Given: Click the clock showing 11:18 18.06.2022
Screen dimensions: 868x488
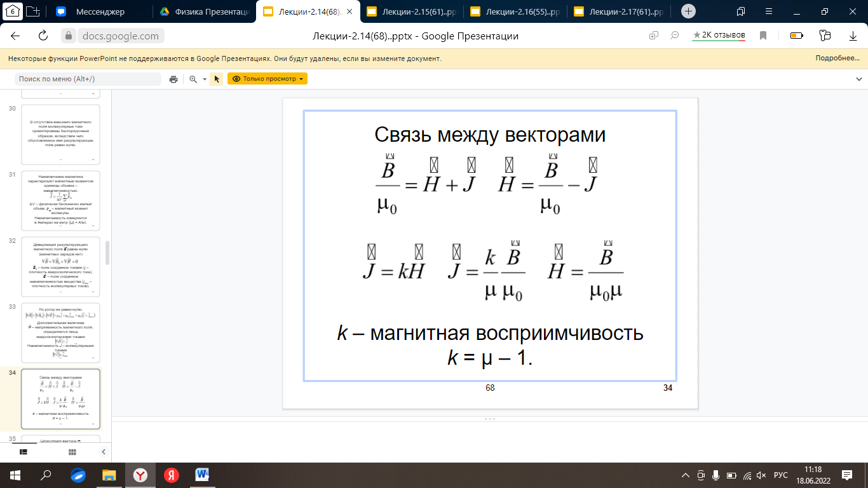Looking at the screenshot, I should (x=813, y=475).
